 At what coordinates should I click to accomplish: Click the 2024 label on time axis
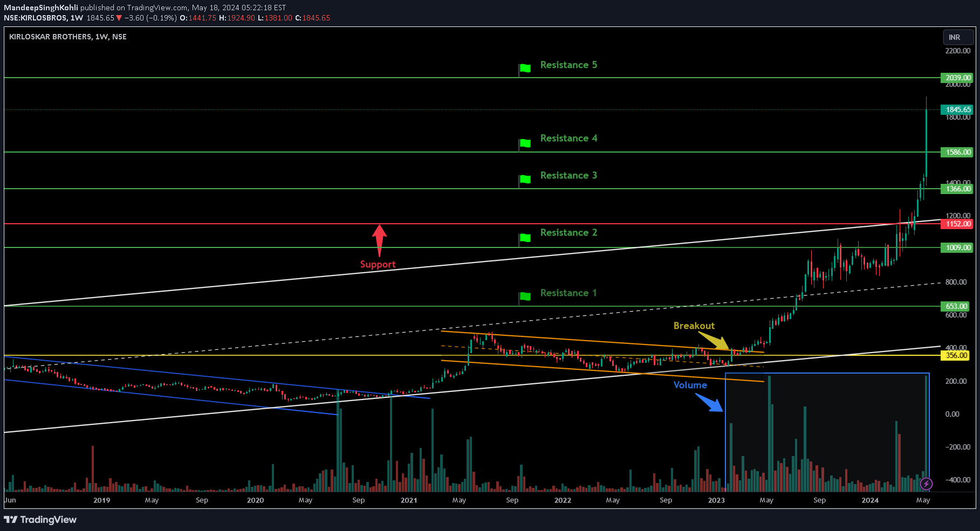(x=869, y=500)
